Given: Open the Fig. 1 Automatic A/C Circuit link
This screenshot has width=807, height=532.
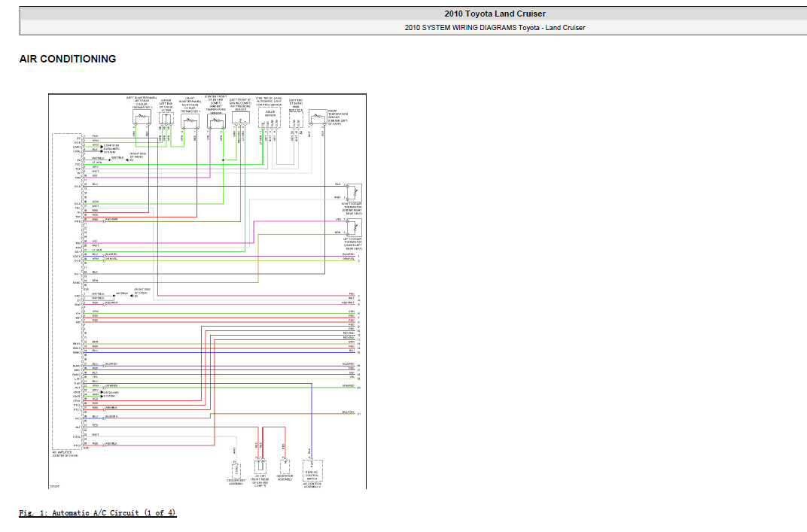Looking at the screenshot, I should coord(98,513).
